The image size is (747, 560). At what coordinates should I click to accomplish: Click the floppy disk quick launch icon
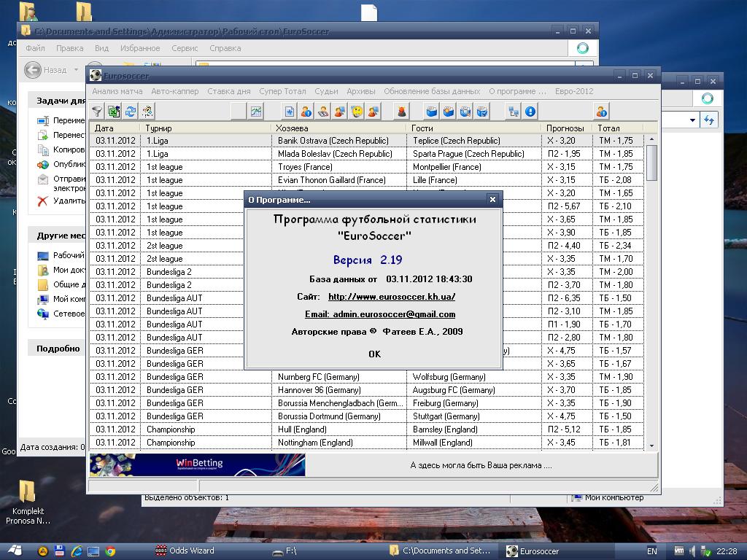click(59, 551)
